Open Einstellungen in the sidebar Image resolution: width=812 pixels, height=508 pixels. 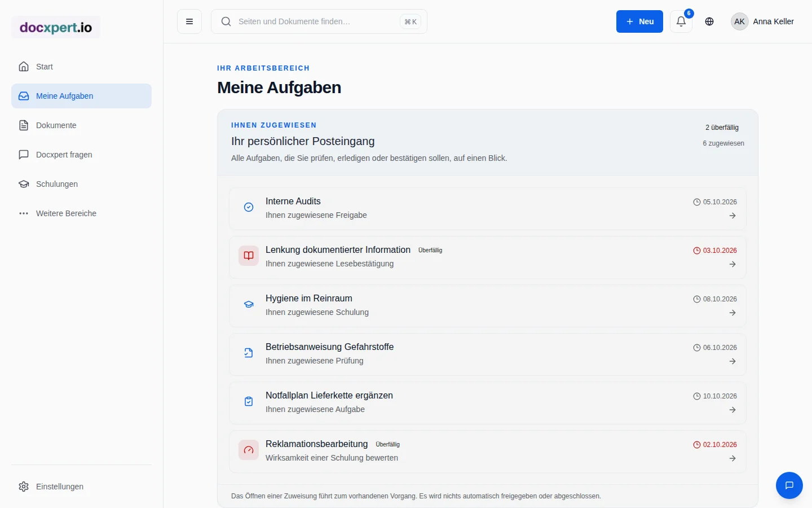pyautogui.click(x=81, y=487)
